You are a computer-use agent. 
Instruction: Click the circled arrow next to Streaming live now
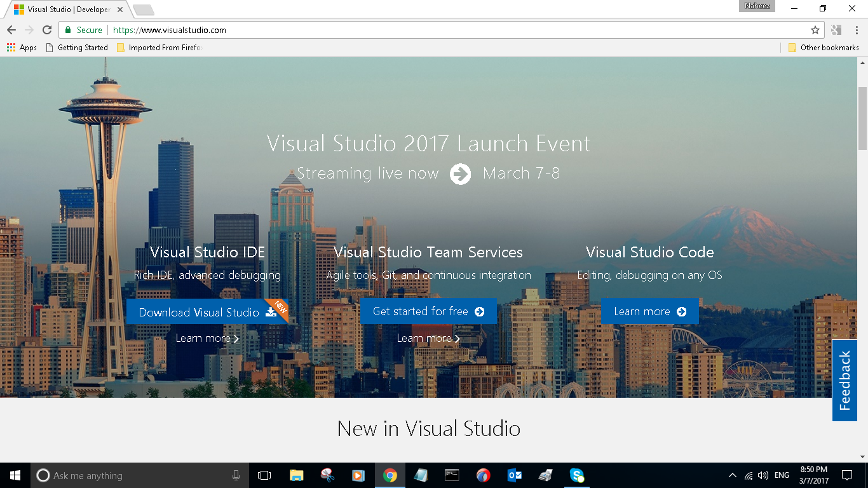point(461,173)
